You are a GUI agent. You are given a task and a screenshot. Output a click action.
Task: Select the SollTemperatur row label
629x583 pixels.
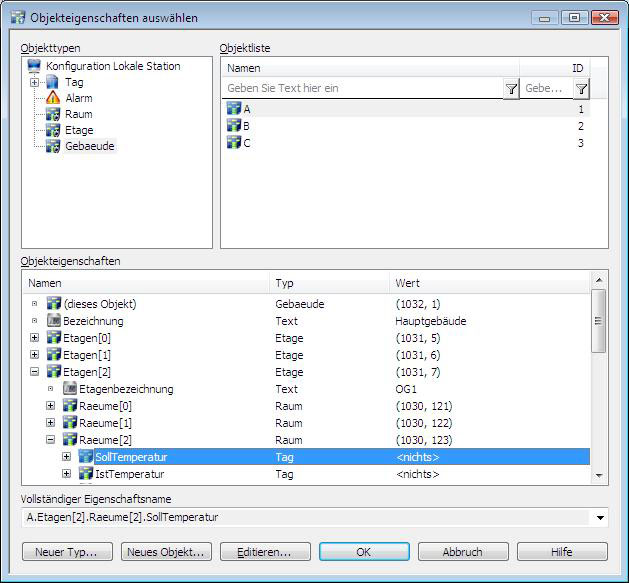click(131, 457)
